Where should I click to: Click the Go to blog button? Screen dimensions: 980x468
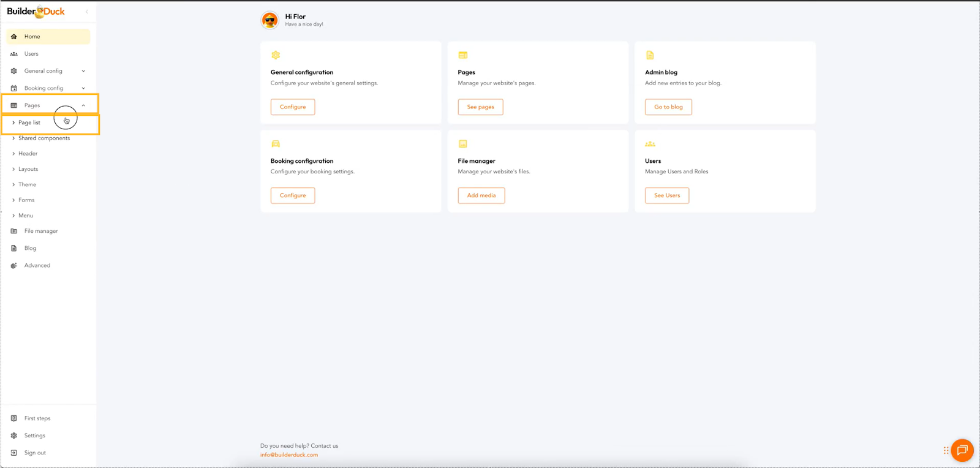pos(668,107)
